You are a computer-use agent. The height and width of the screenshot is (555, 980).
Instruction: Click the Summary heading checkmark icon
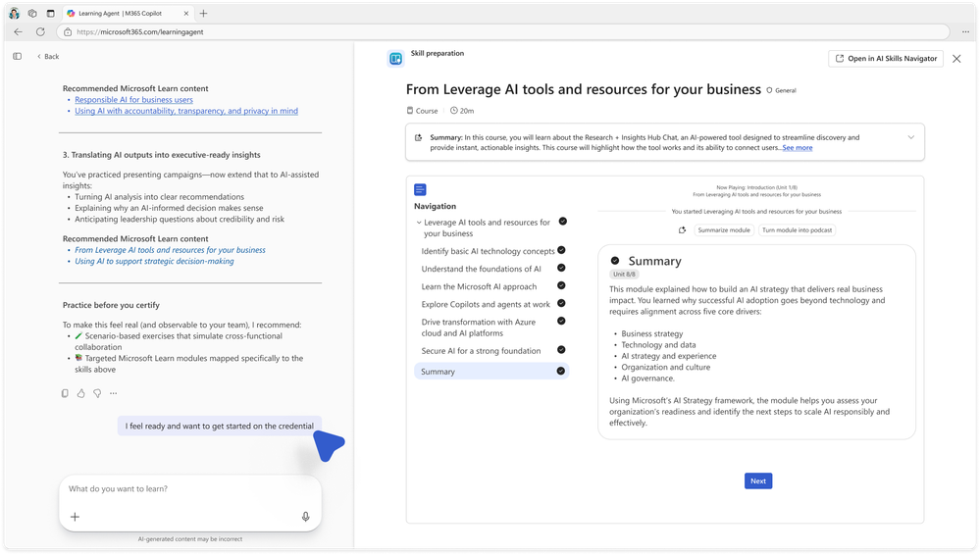click(615, 261)
